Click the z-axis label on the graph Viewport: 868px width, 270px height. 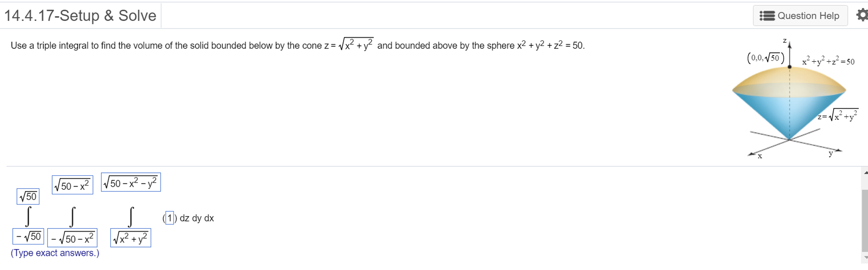(784, 40)
